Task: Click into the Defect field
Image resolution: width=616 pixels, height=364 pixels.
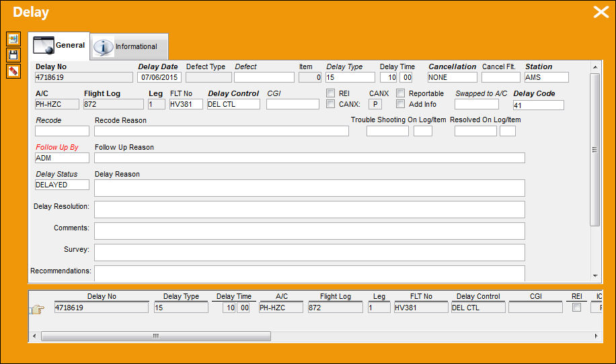Action: pos(264,77)
